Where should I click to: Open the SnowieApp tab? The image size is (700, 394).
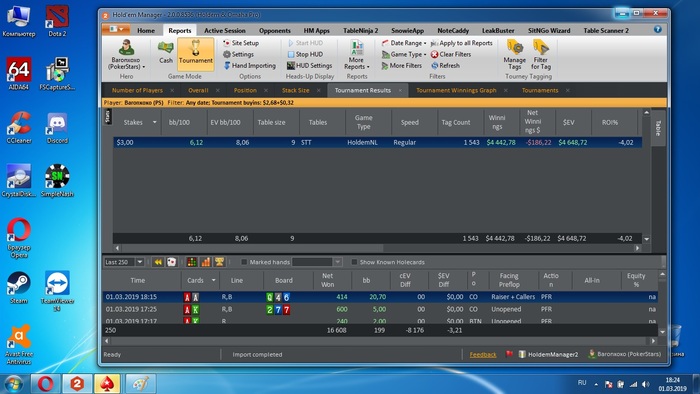click(x=408, y=30)
